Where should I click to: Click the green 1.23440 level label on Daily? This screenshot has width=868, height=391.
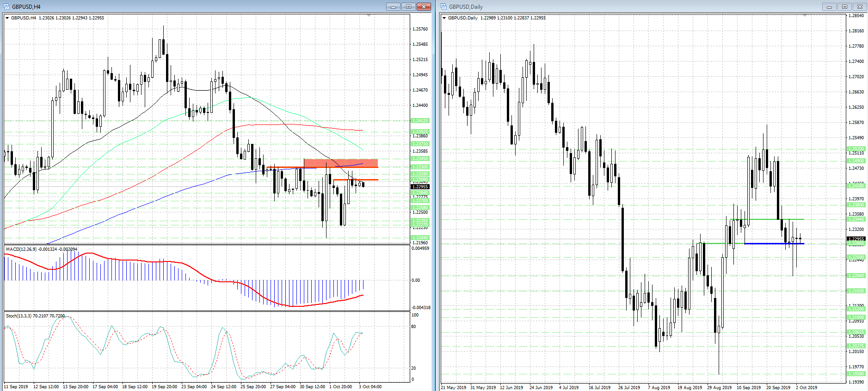[x=856, y=219]
